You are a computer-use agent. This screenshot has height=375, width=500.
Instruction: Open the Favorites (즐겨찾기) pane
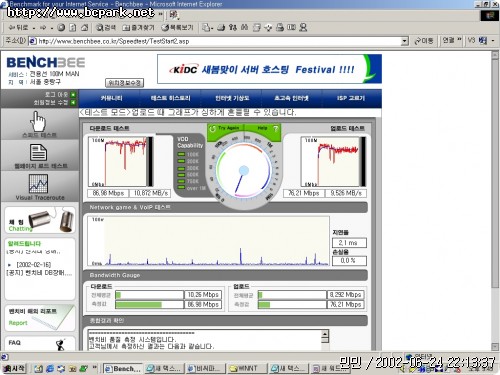click(x=138, y=28)
